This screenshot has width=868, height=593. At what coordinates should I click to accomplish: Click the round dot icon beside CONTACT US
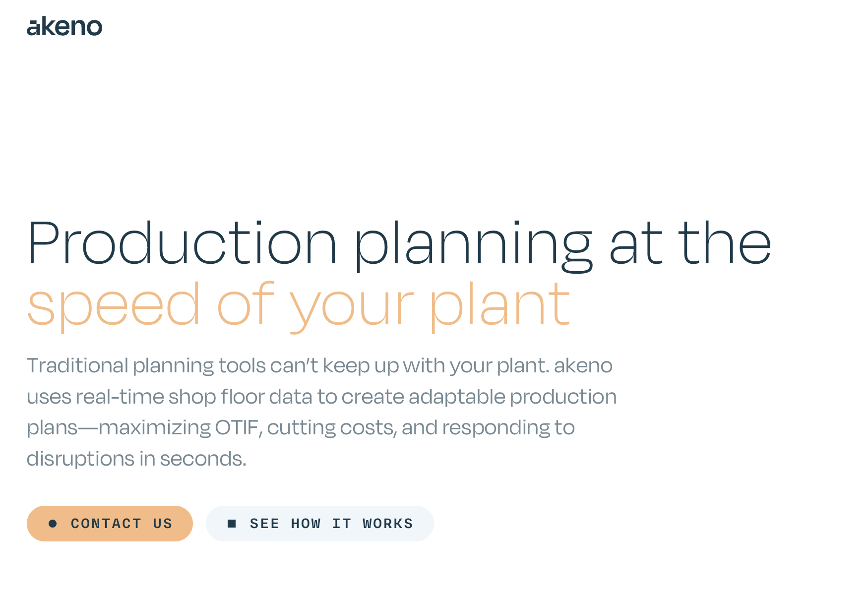(53, 524)
